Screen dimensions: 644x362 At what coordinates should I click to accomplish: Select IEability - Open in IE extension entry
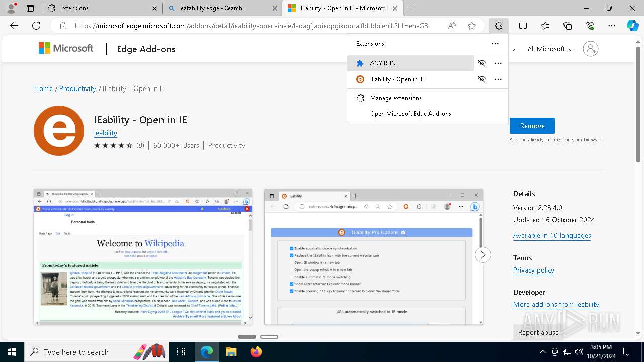[411, 79]
